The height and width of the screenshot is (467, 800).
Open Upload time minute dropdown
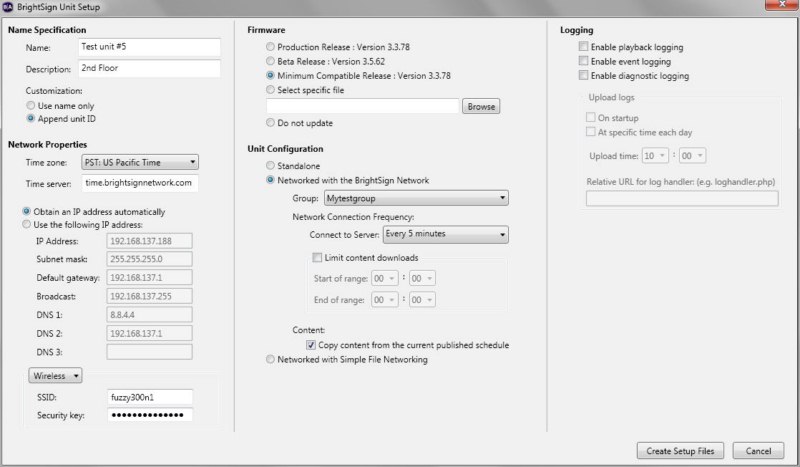coord(693,156)
